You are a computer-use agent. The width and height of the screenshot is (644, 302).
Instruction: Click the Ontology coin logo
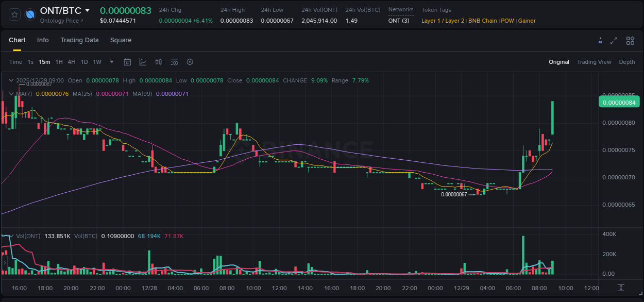pyautogui.click(x=30, y=14)
